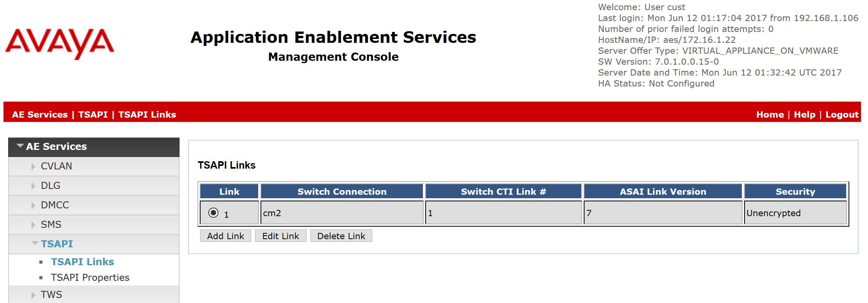This screenshot has width=868, height=303.
Task: Click the Security column header
Action: point(795,192)
